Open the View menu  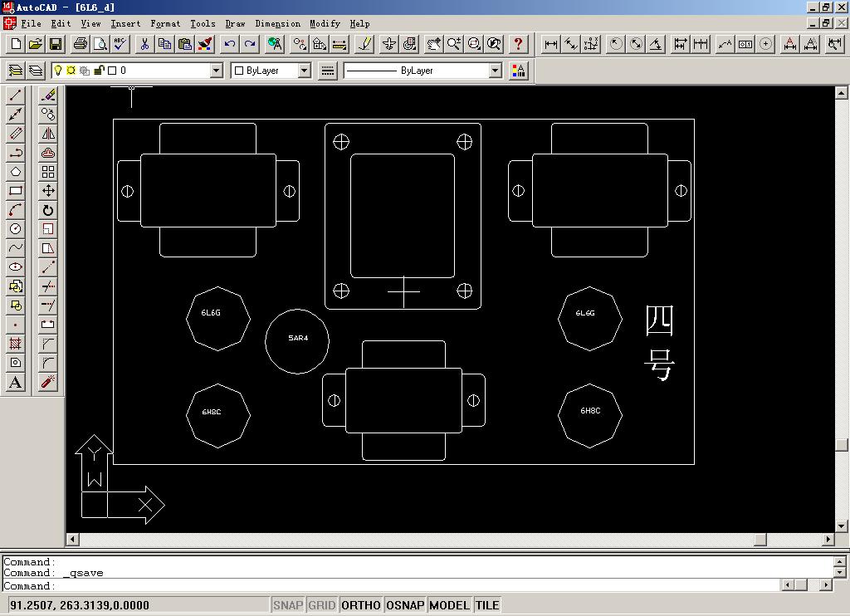pyautogui.click(x=90, y=24)
